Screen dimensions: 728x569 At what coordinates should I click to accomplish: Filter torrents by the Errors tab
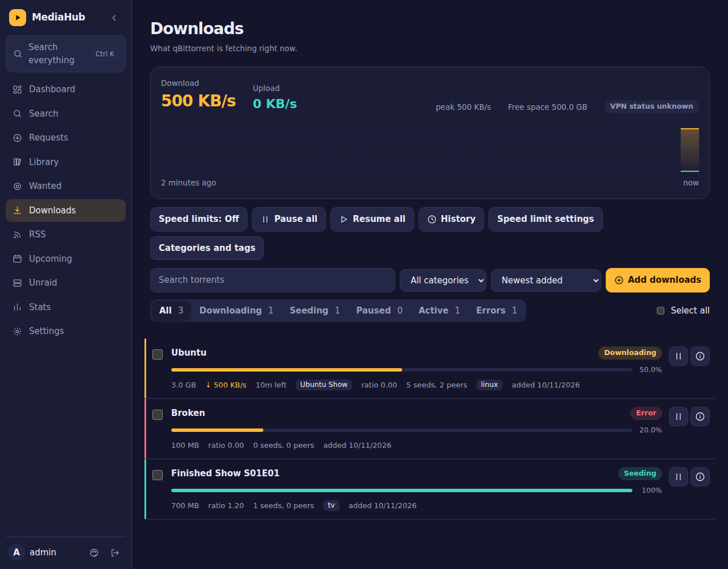[x=497, y=311]
